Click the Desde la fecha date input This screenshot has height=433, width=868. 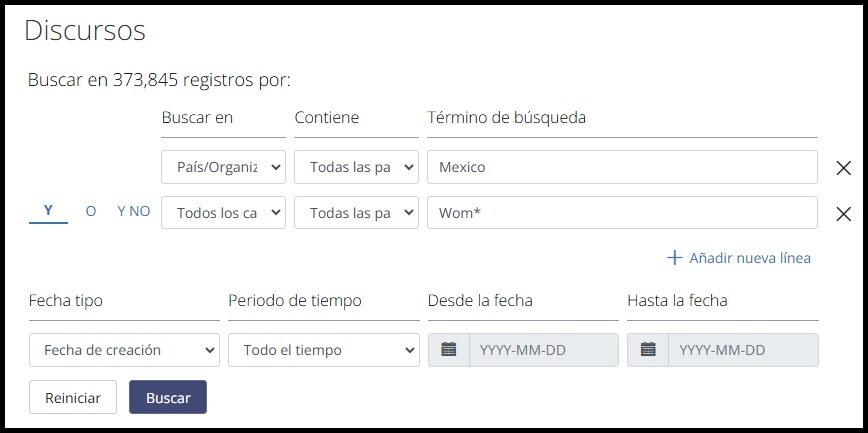543,350
